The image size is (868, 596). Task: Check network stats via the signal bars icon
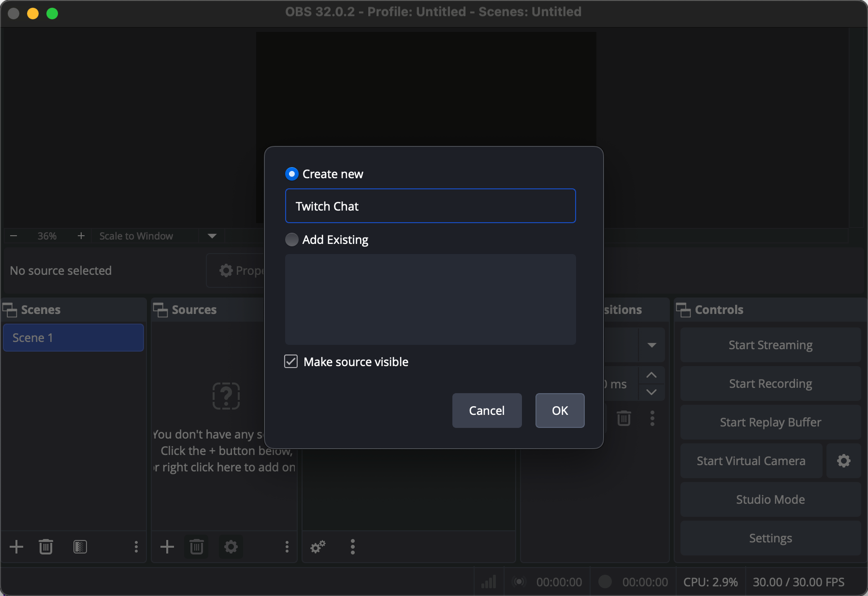pyautogui.click(x=488, y=582)
